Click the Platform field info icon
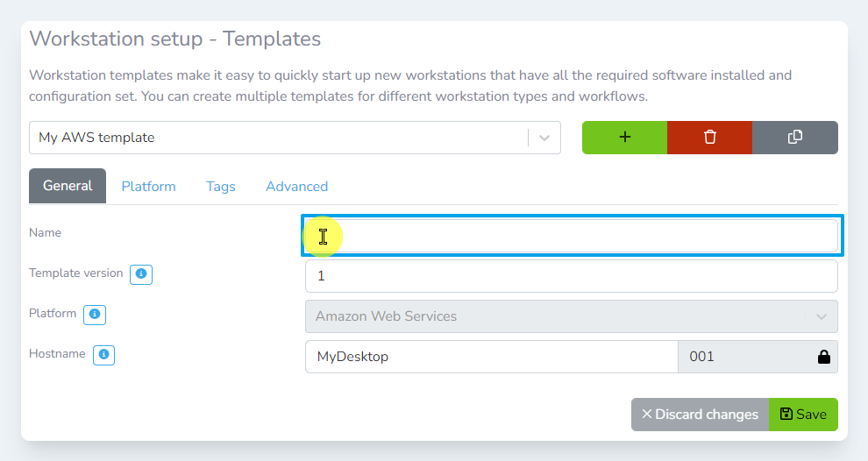The height and width of the screenshot is (461, 868). 95,314
